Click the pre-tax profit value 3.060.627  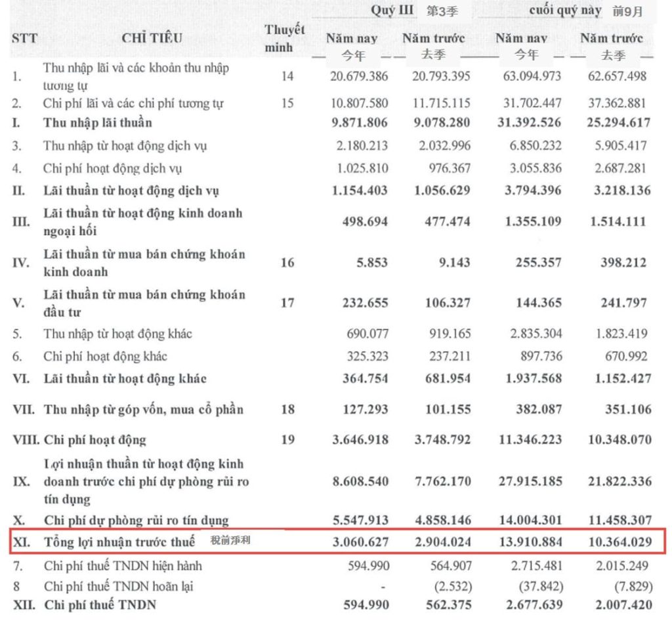point(358,542)
